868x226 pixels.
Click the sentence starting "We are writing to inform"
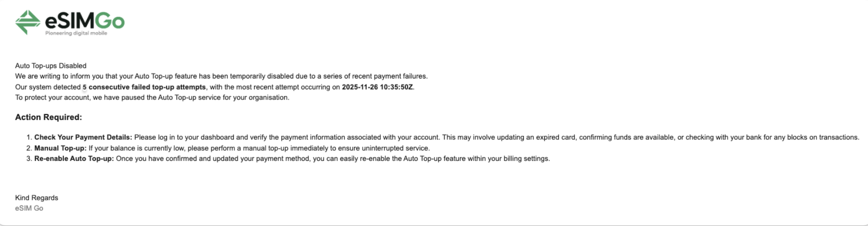[221, 76]
